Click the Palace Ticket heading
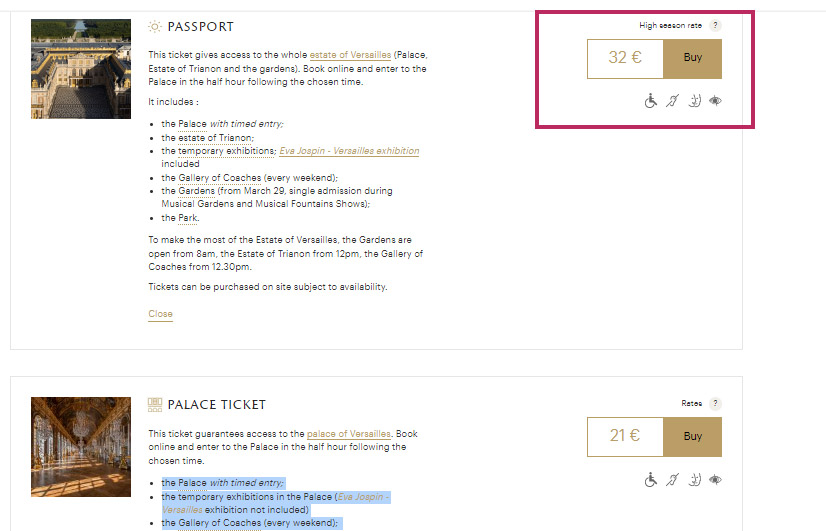This screenshot has width=826, height=531. (216, 405)
